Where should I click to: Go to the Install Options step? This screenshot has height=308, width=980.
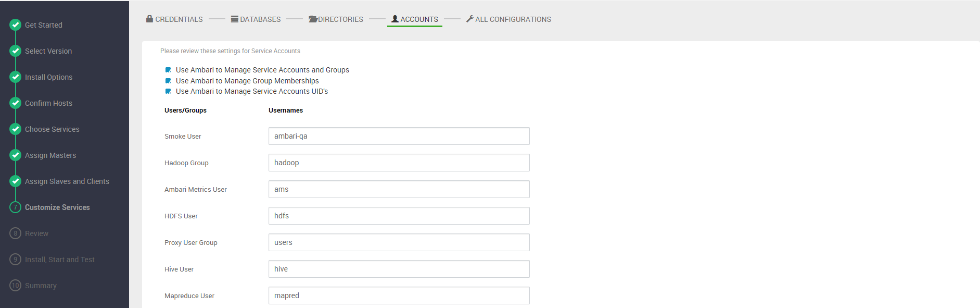[49, 77]
